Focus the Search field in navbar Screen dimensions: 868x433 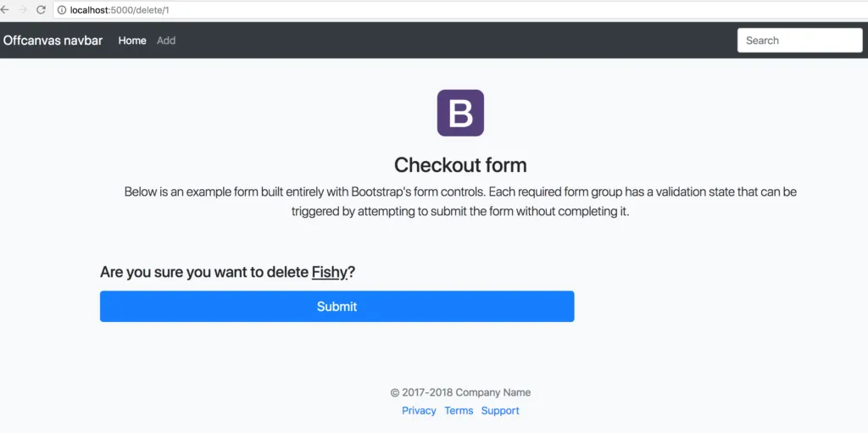800,41
